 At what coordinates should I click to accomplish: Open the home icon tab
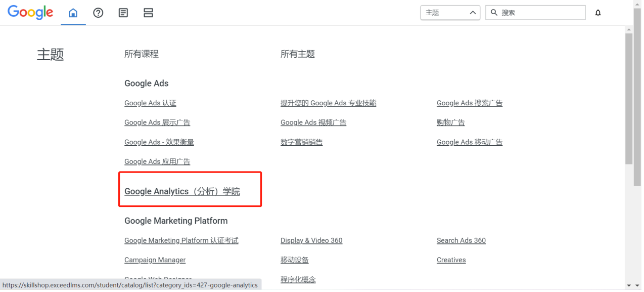point(73,13)
